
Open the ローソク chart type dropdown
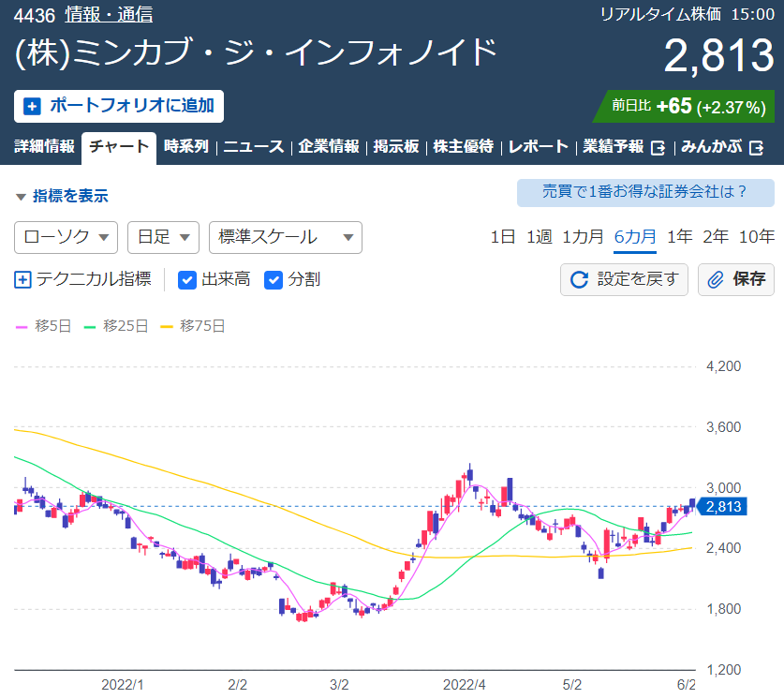click(x=66, y=237)
